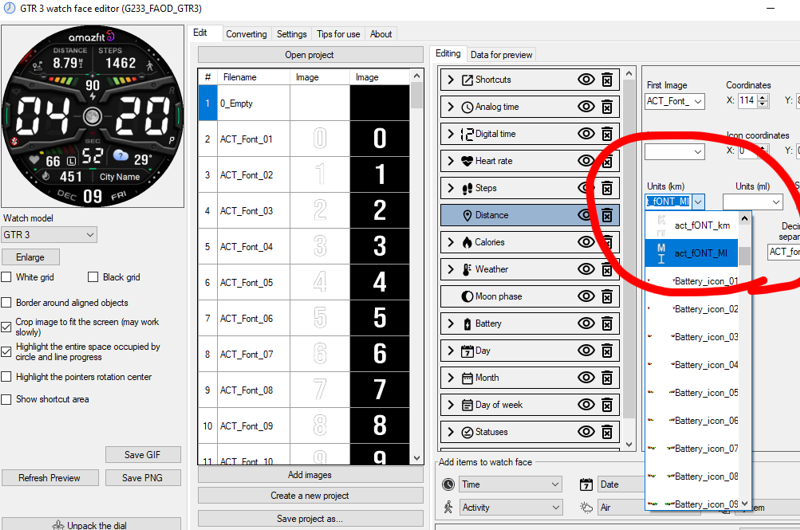Viewport: 800px width, 530px height.
Task: Expand the Battery element group
Action: click(451, 323)
